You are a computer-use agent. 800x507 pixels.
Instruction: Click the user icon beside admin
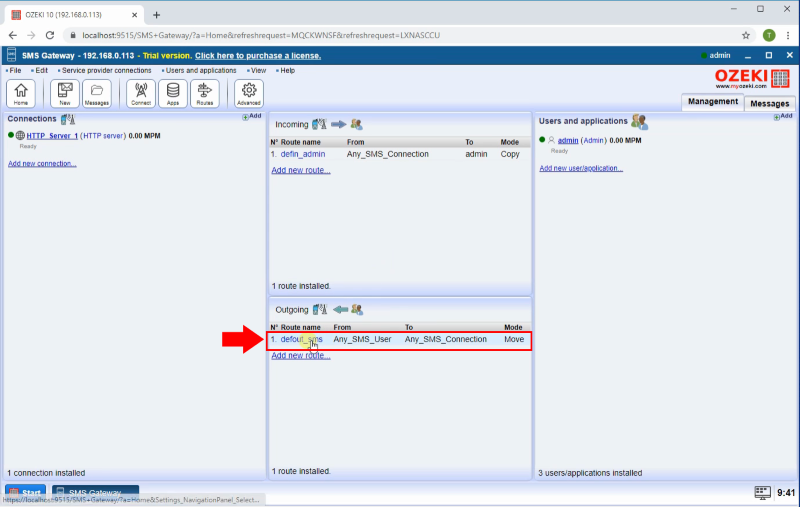click(551, 140)
